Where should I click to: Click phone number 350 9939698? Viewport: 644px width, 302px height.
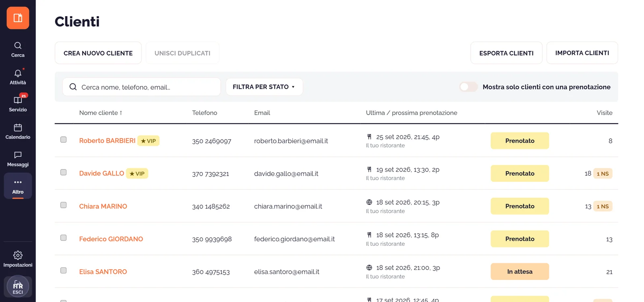[212, 239]
